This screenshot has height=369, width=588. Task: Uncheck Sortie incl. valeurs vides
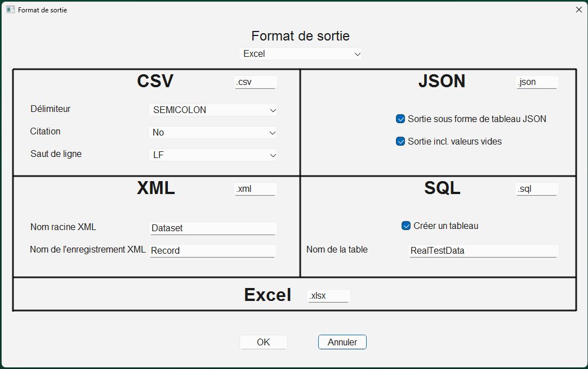400,142
